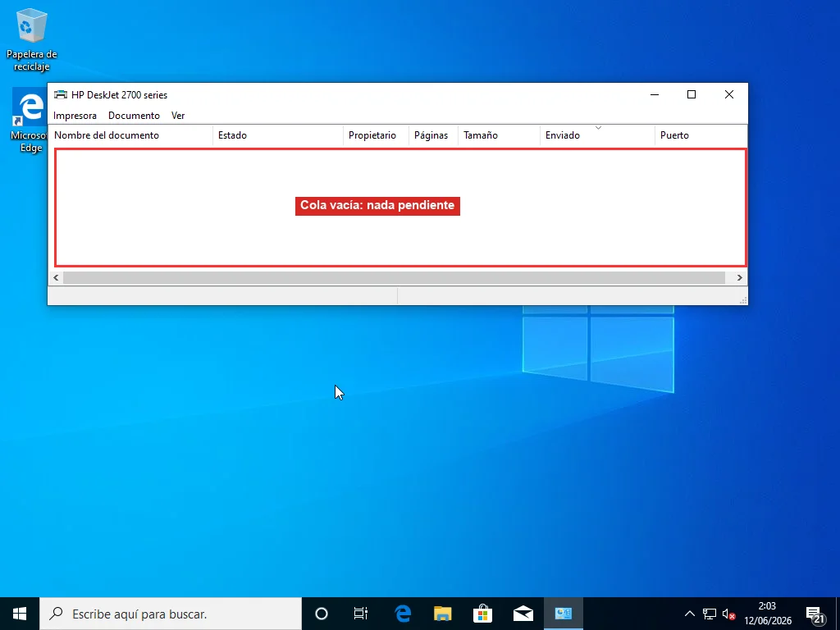Close the HP DeskJet 2700 window

point(729,95)
